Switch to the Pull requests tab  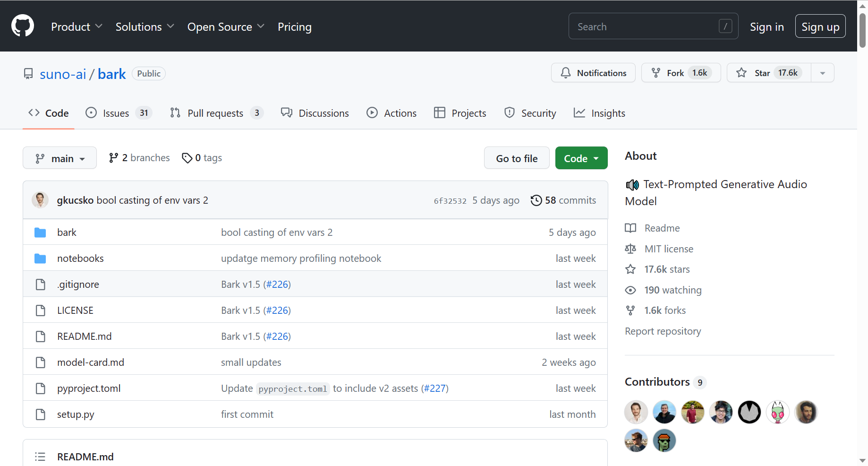pyautogui.click(x=216, y=113)
